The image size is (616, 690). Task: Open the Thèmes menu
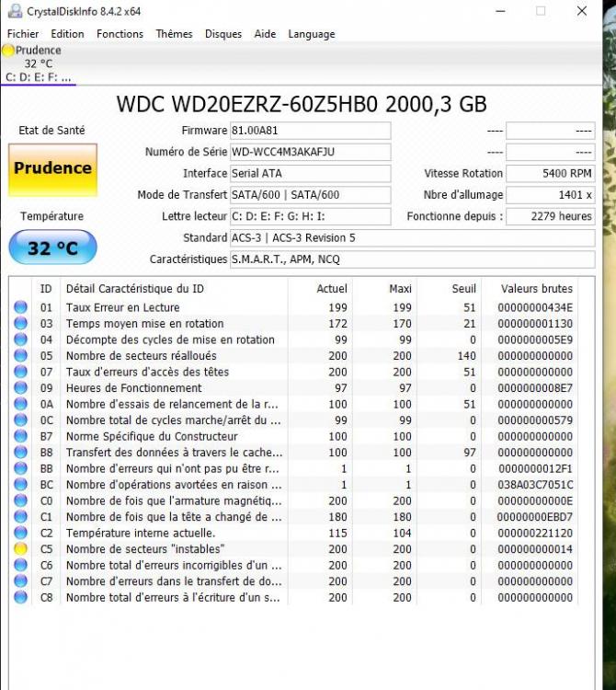(x=174, y=34)
